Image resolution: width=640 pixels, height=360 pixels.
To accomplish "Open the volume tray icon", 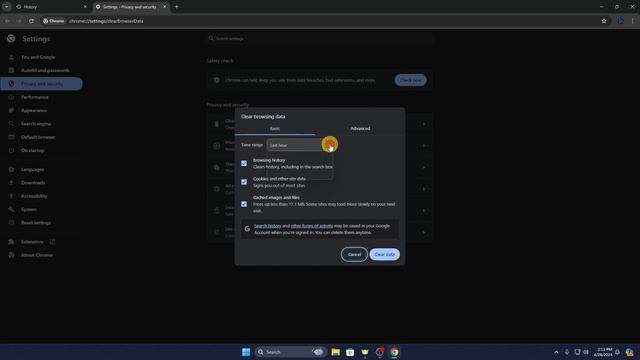I will pos(586,352).
